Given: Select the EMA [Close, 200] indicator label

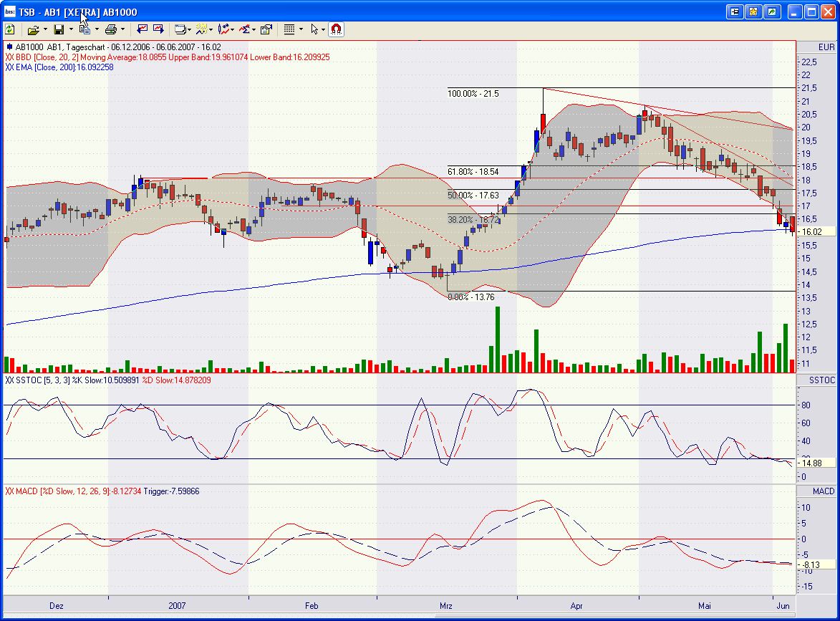Looking at the screenshot, I should (x=59, y=67).
